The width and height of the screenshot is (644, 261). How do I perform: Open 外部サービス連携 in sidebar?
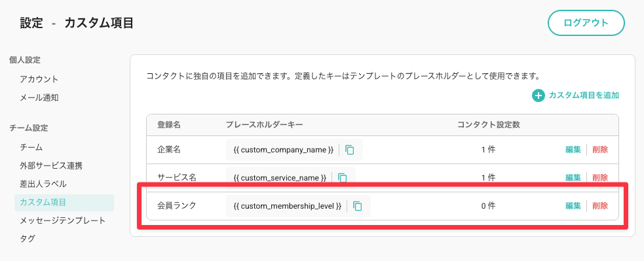[51, 165]
